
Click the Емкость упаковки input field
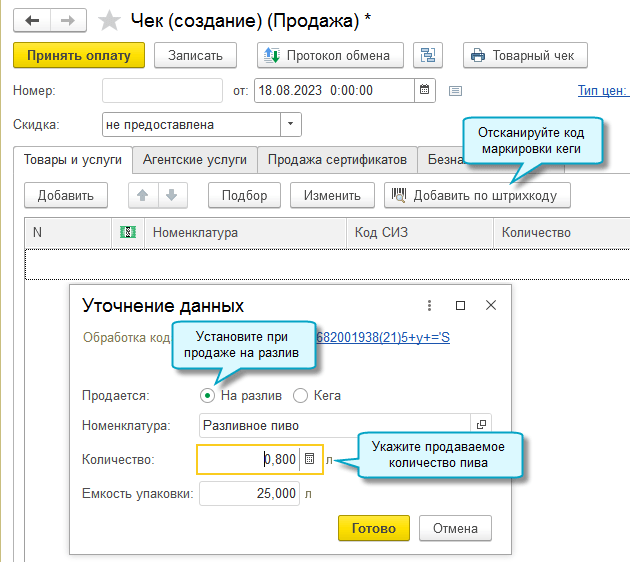[x=250, y=493]
